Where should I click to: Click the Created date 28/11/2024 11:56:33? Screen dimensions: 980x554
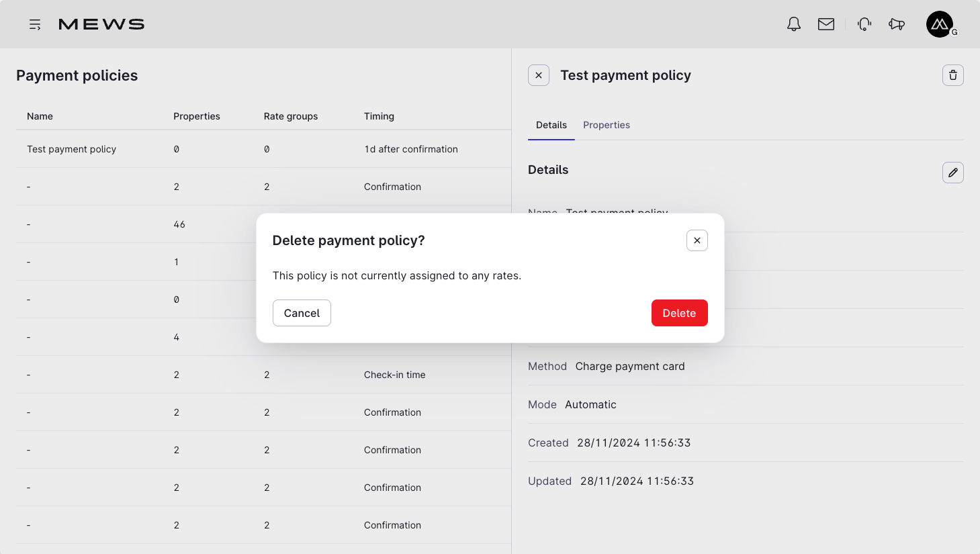pos(634,443)
